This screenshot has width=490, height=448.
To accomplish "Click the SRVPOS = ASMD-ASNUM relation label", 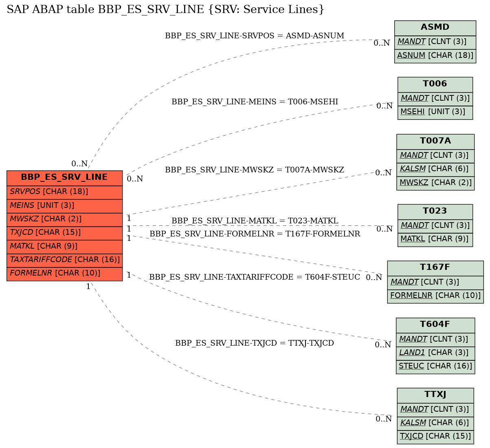I will pyautogui.click(x=255, y=36).
